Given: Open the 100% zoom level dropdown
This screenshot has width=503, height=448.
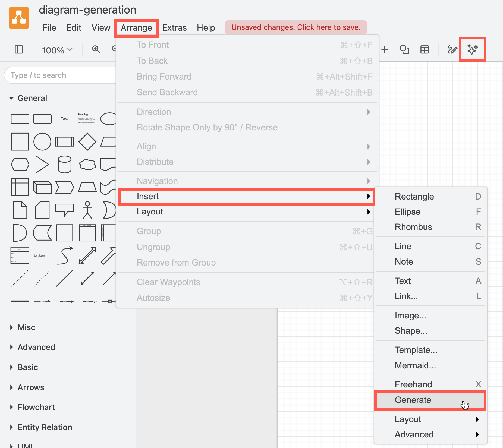Looking at the screenshot, I should point(56,50).
